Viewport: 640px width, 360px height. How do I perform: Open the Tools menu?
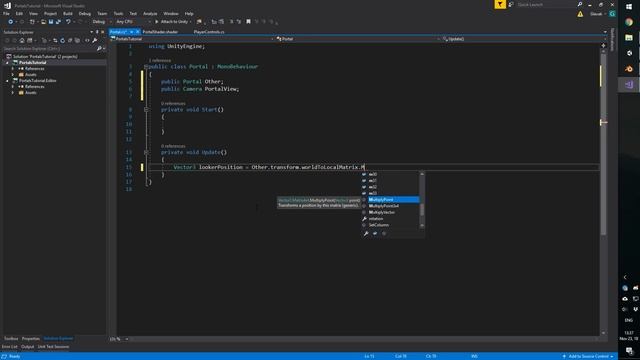tap(118, 13)
